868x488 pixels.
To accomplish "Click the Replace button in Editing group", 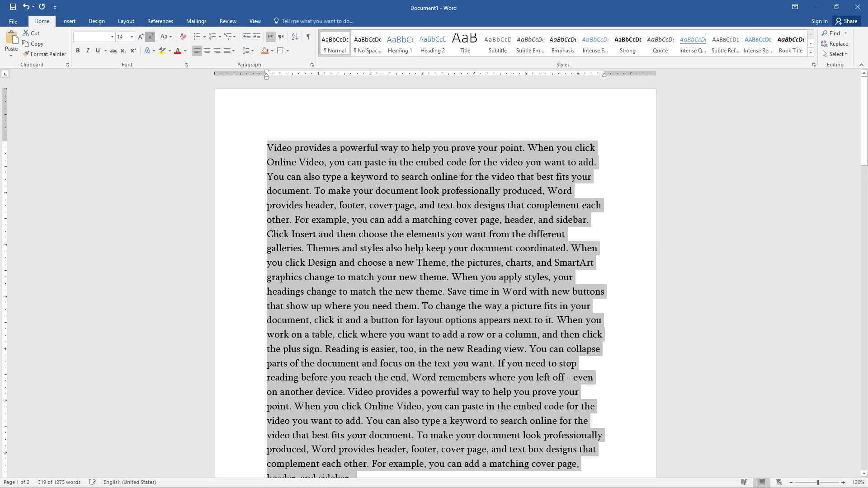I will click(835, 43).
